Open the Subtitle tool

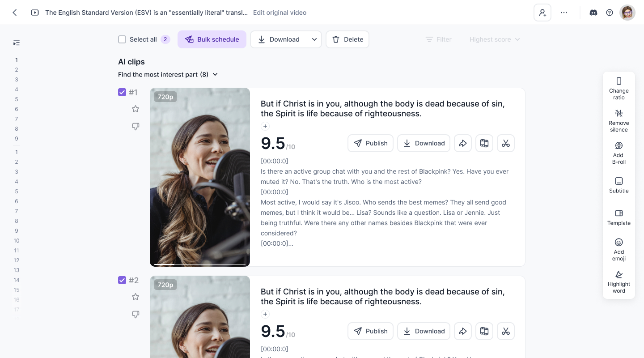coord(619,185)
